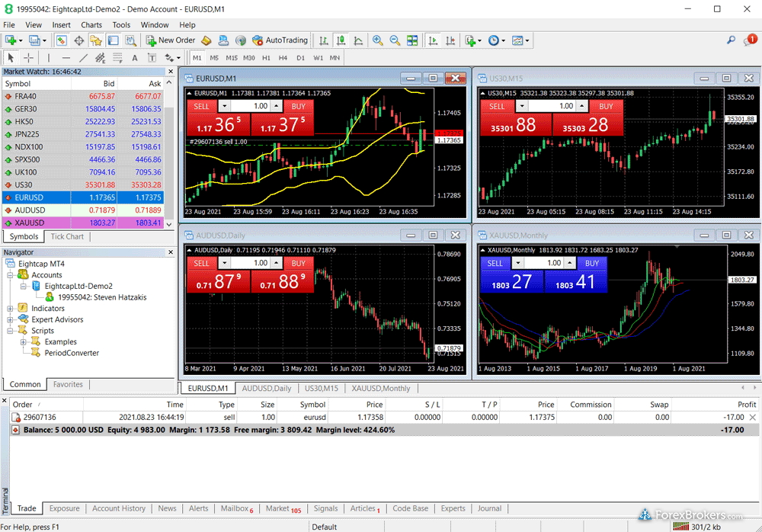The image size is (762, 532).
Task: Click the blue BUY button on XAUUSD chart
Action: tap(592, 263)
